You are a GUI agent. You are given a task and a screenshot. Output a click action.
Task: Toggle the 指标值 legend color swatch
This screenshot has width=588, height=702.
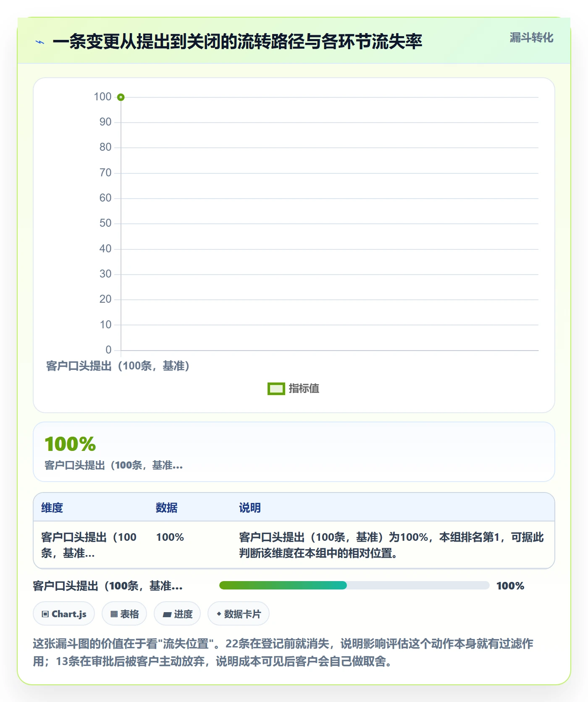pos(276,389)
